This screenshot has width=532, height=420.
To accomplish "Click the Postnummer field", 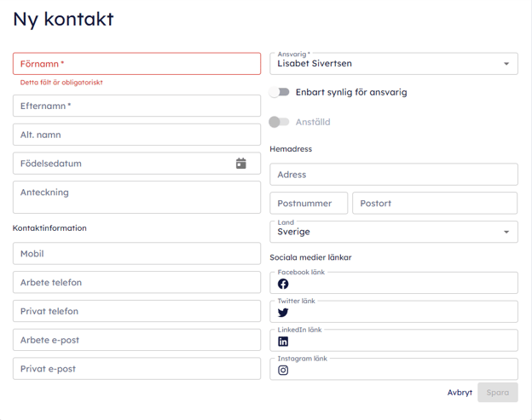I will 309,204.
